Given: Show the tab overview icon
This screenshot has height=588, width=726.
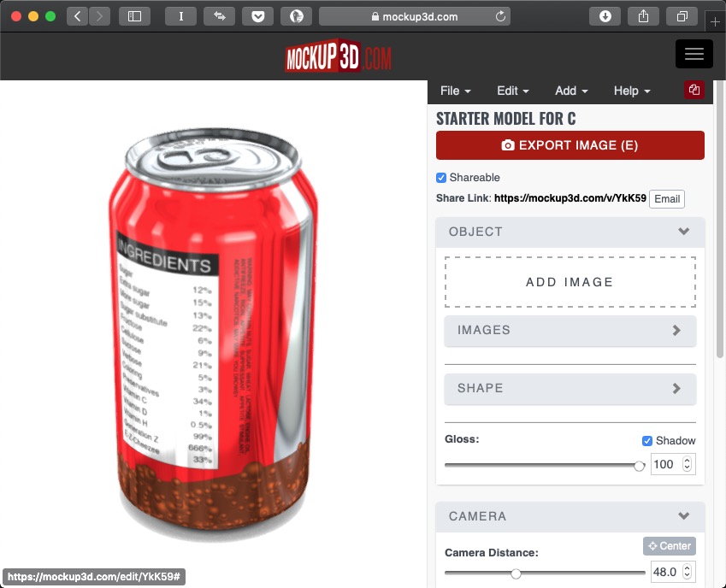Looking at the screenshot, I should click(682, 16).
